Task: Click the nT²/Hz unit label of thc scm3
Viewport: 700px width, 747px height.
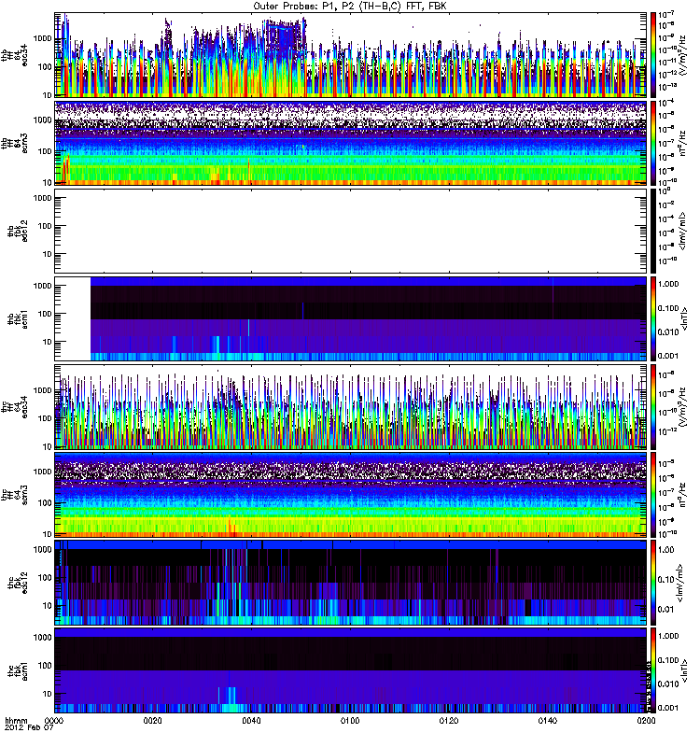Action: 683,495
